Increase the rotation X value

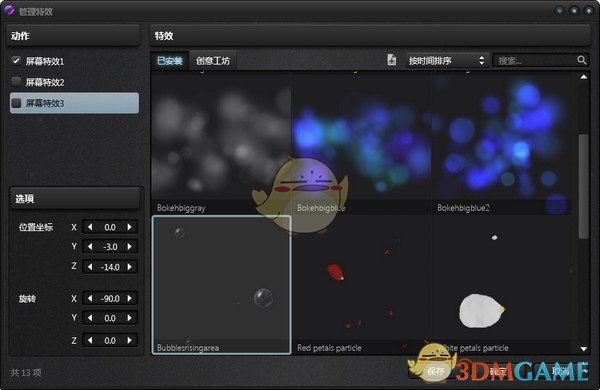(130, 298)
